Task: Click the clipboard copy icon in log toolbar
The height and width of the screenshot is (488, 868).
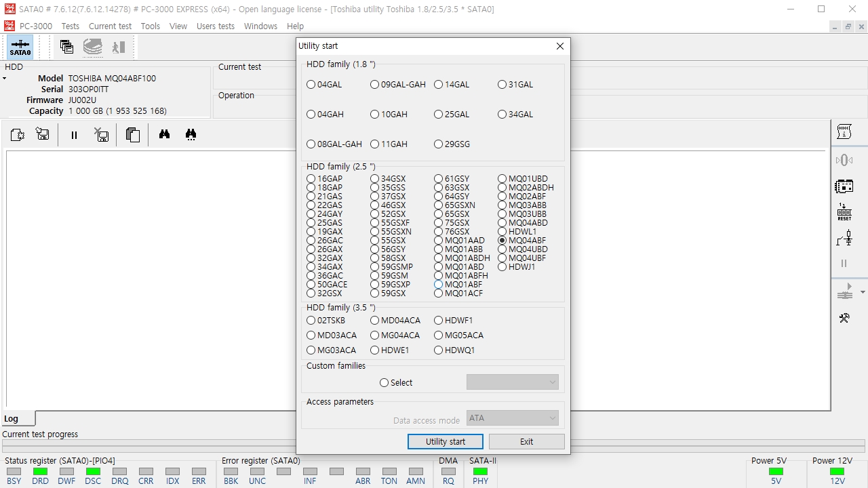Action: pyautogui.click(x=133, y=135)
